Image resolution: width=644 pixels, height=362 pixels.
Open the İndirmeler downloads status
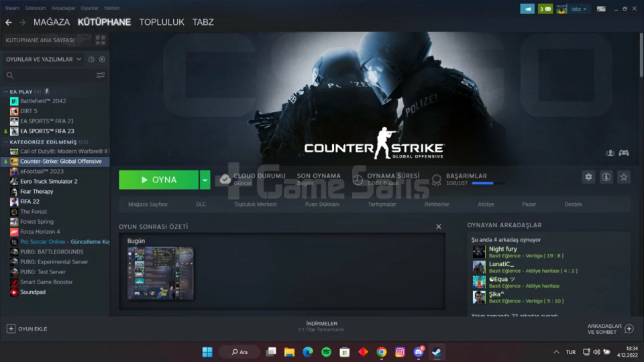pyautogui.click(x=321, y=326)
